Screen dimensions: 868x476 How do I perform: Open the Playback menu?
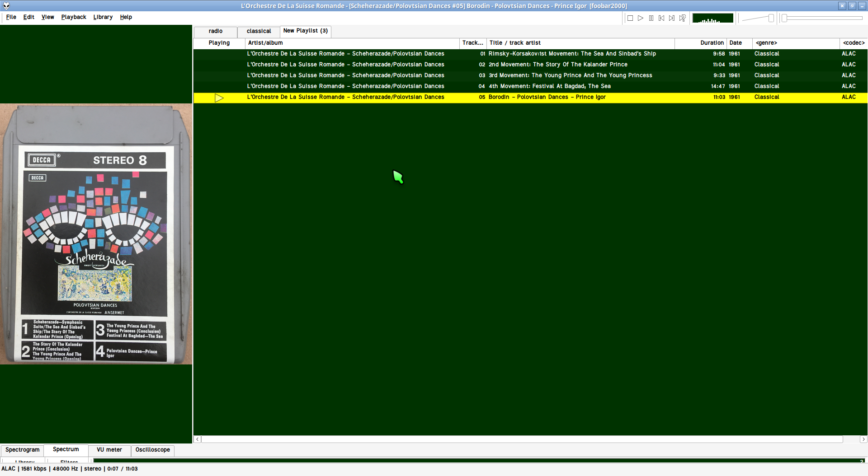[74, 17]
